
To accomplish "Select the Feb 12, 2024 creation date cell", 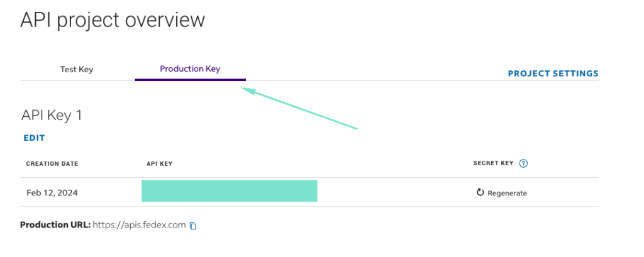I will [x=52, y=192].
